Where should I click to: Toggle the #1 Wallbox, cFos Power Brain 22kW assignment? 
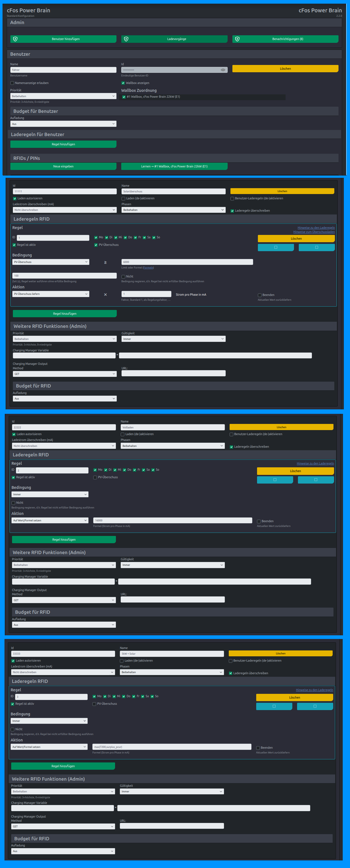(124, 97)
